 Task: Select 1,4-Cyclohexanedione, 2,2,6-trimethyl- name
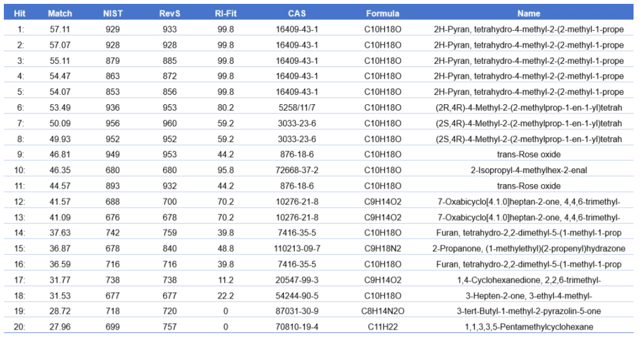tap(529, 280)
